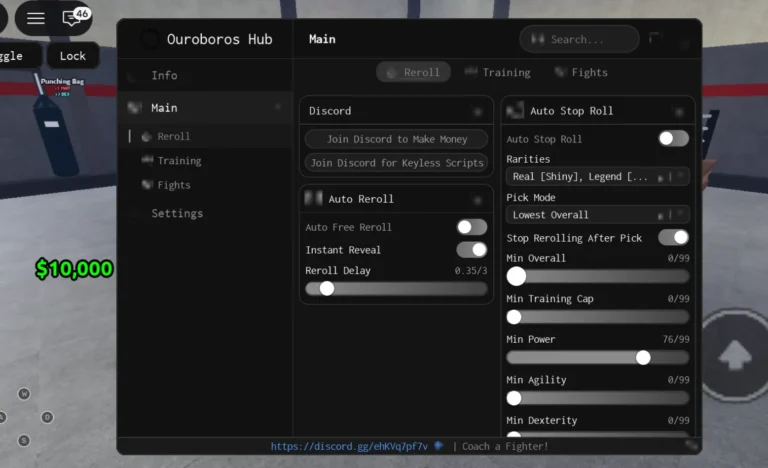Image resolution: width=768 pixels, height=468 pixels.
Task: Switch to the Training top tab
Action: pyautogui.click(x=498, y=72)
